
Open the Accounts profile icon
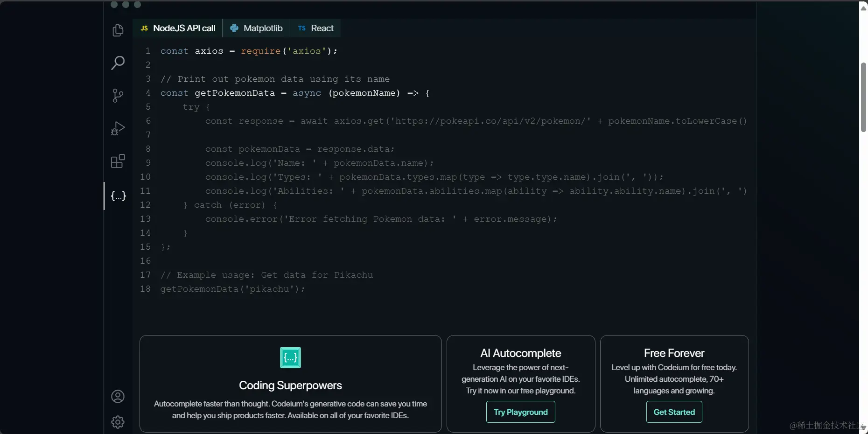coord(118,396)
